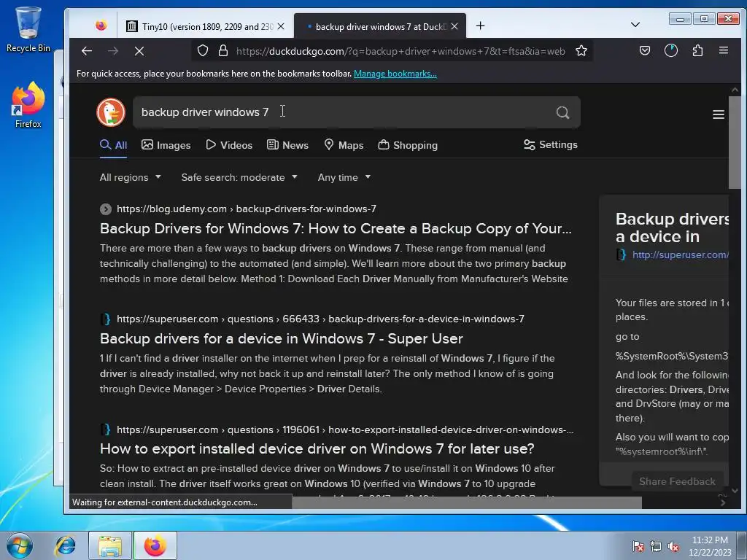The width and height of the screenshot is (747, 560).
Task: Select the Recycle Bin desktop icon
Action: point(28,29)
